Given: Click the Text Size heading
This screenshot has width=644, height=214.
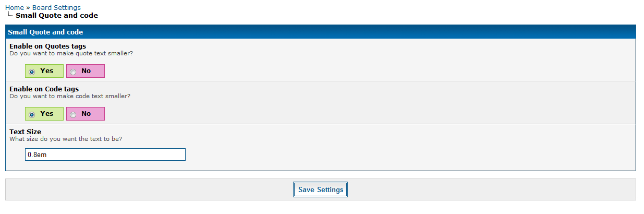Looking at the screenshot, I should [26, 132].
